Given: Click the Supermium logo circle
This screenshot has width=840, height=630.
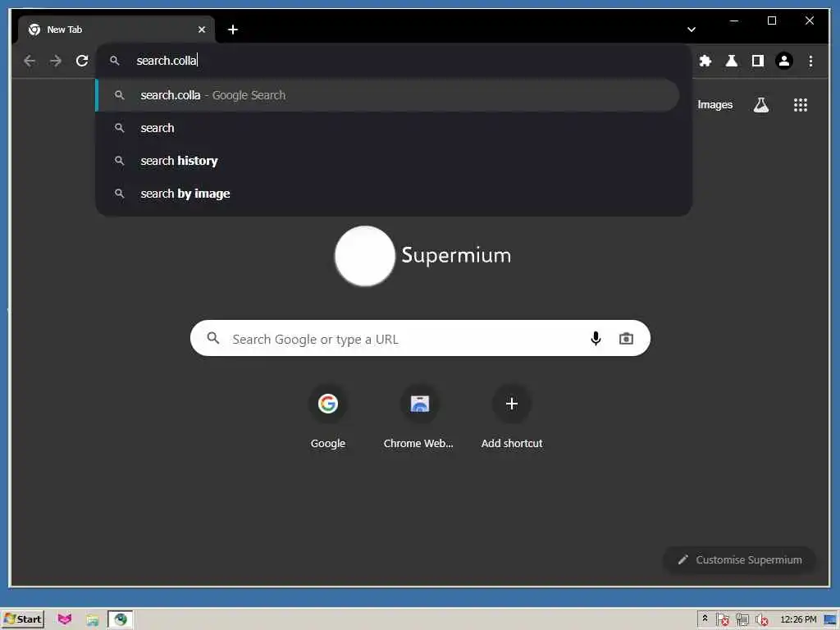Looking at the screenshot, I should click(365, 256).
